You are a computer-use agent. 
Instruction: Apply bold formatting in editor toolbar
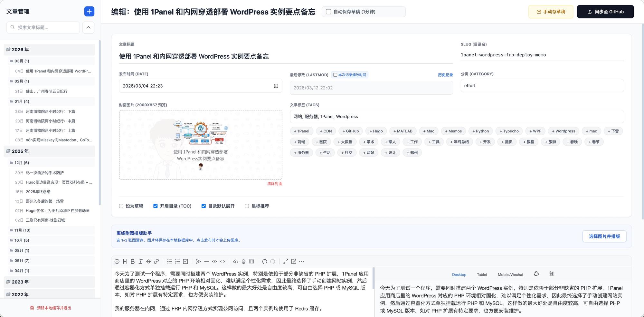(132, 262)
